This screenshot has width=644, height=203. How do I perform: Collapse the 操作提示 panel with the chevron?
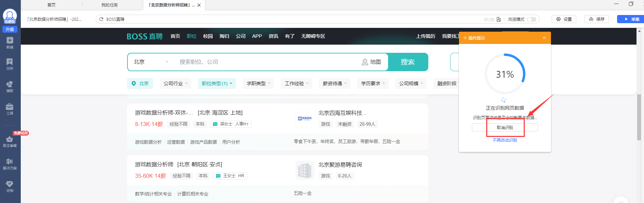click(544, 38)
